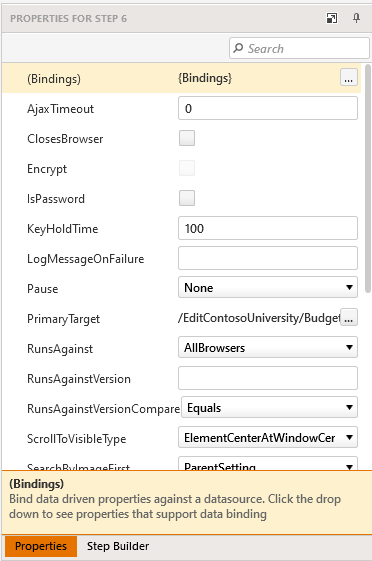The height and width of the screenshot is (561, 372).
Task: Click the vertical scrollbar of the properties list
Action: coord(368,178)
